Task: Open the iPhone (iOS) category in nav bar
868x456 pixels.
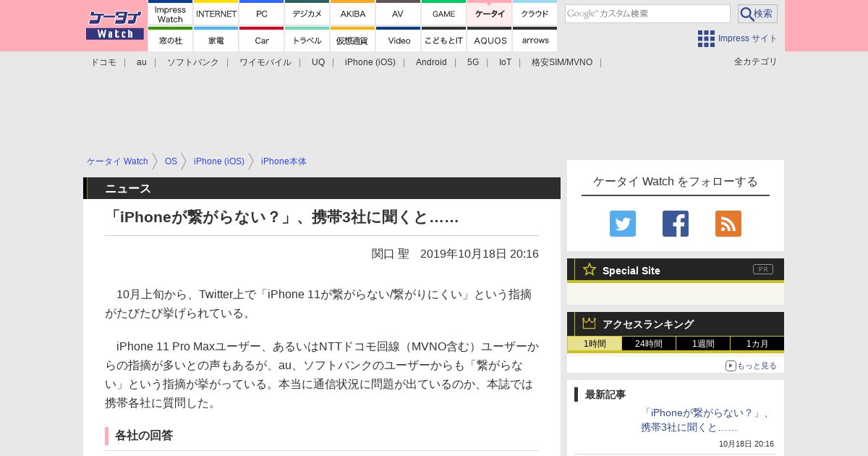Action: coord(370,62)
